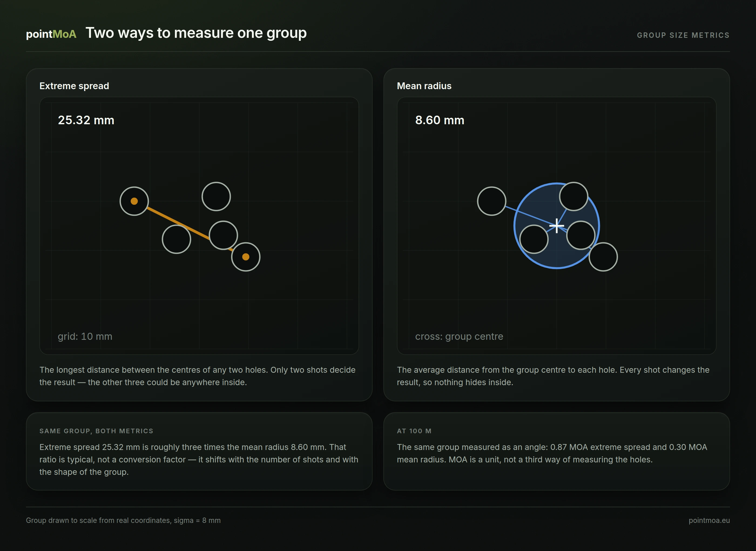Click the outlying left hole in the Mean radius chart

491,201
